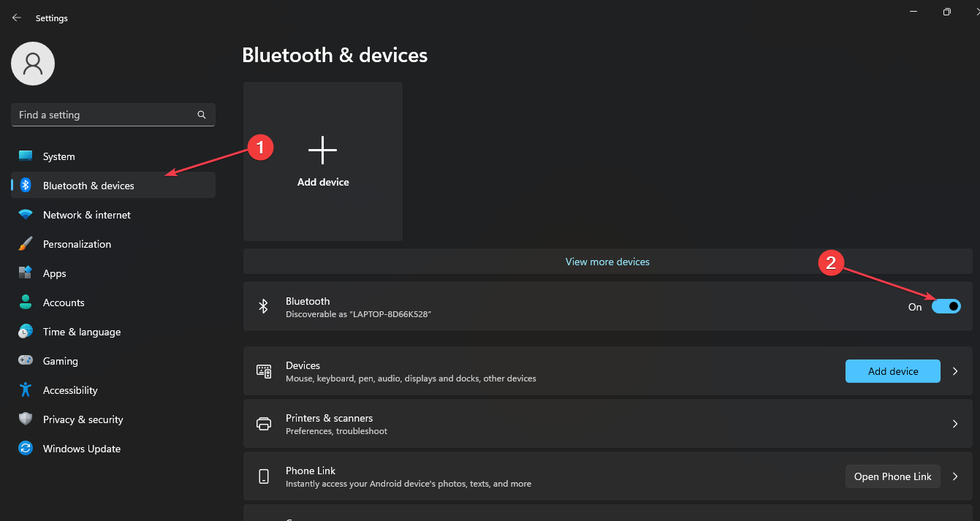Turn off the Bluetooth toggle
The height and width of the screenshot is (521, 980).
(x=946, y=306)
